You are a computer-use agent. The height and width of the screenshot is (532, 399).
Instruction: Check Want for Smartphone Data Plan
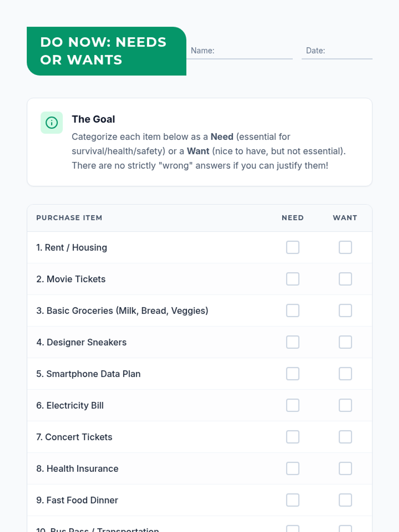345,374
